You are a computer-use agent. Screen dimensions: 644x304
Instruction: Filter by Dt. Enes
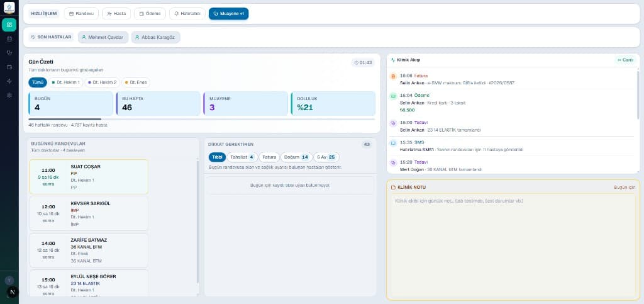(x=136, y=82)
